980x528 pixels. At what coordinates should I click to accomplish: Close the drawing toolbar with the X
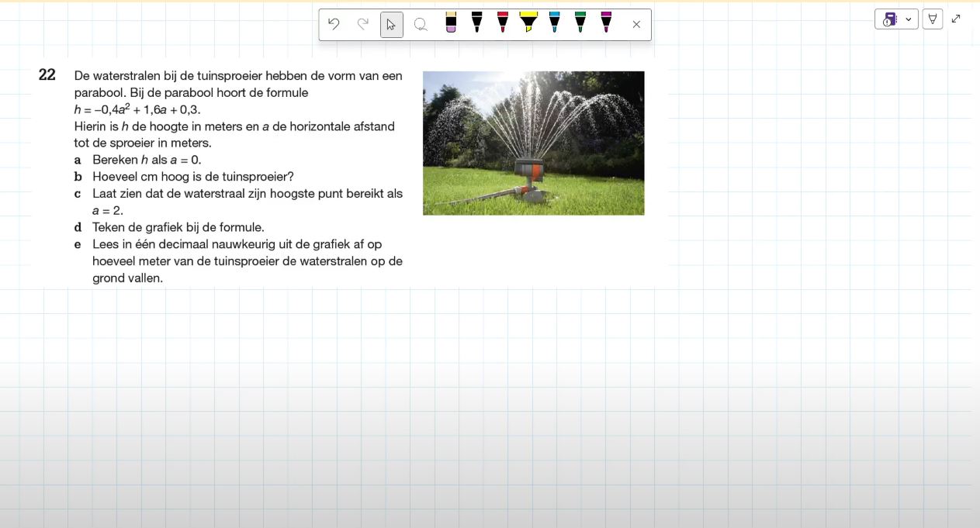[x=636, y=25]
